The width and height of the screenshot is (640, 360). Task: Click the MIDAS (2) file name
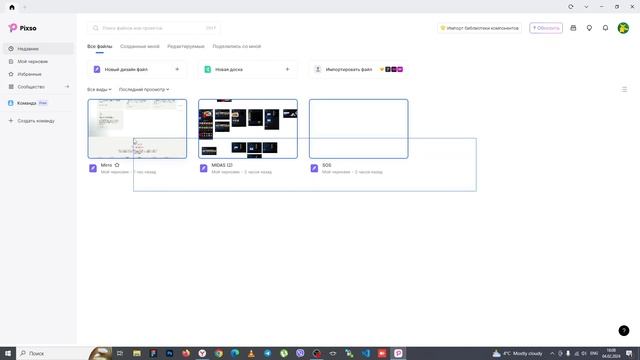(x=222, y=165)
